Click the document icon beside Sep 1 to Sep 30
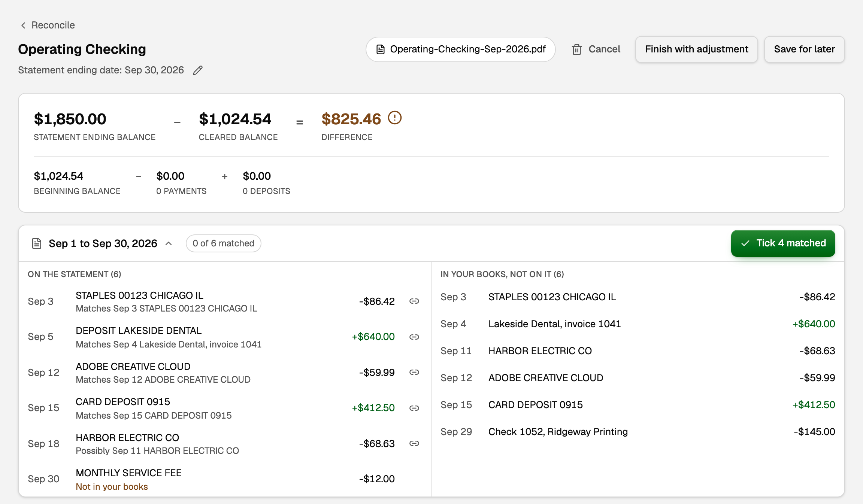The image size is (863, 504). [x=36, y=243]
